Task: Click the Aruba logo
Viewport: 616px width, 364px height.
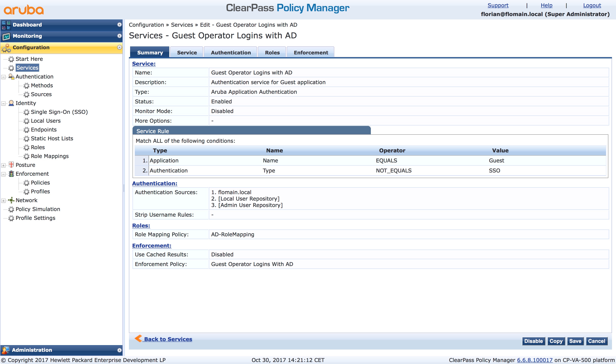Action: pos(24,10)
